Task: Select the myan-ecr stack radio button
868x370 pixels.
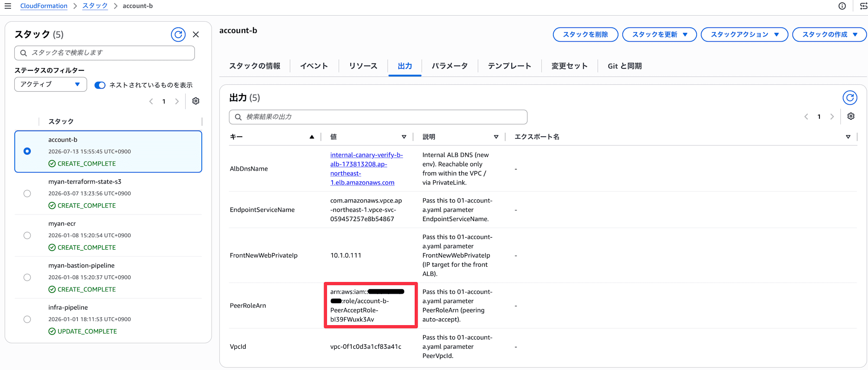Action: (x=27, y=235)
